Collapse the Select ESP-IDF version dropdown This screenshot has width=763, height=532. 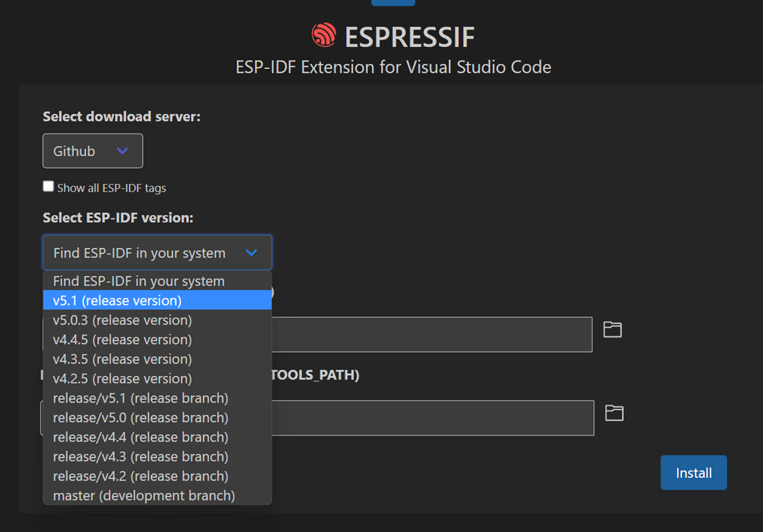pyautogui.click(x=157, y=252)
